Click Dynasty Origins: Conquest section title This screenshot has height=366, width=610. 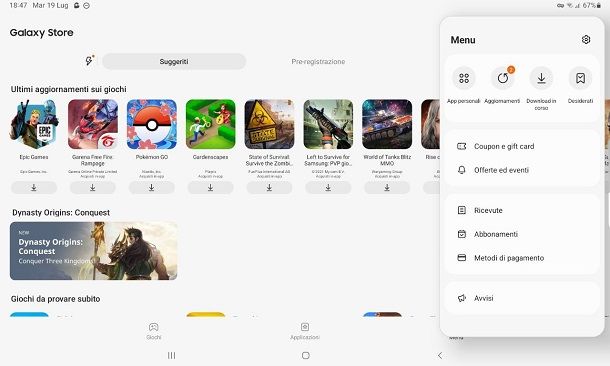pyautogui.click(x=61, y=212)
